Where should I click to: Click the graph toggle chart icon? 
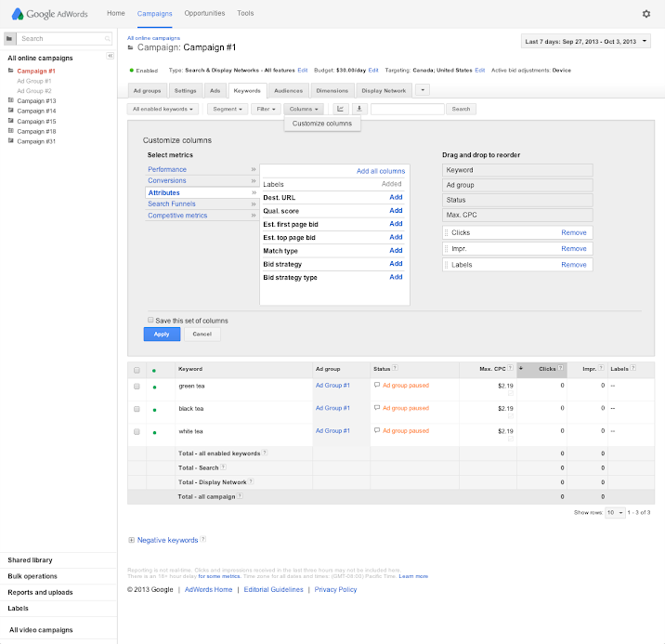pos(341,109)
